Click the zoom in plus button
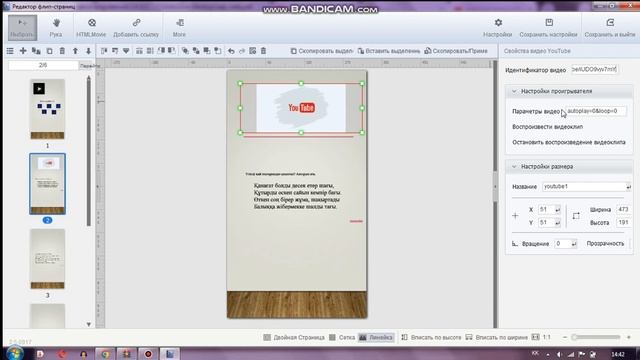The height and width of the screenshot is (360, 640). point(629,337)
